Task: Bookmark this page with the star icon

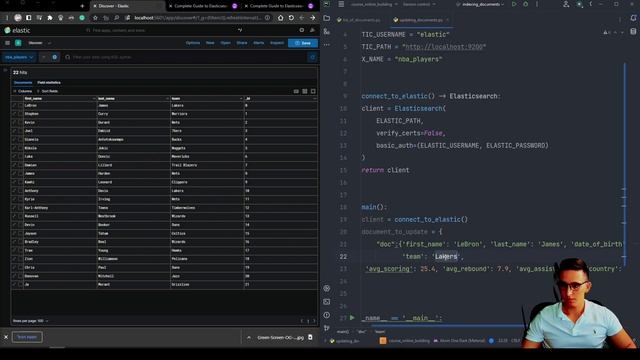Action: pos(95,18)
